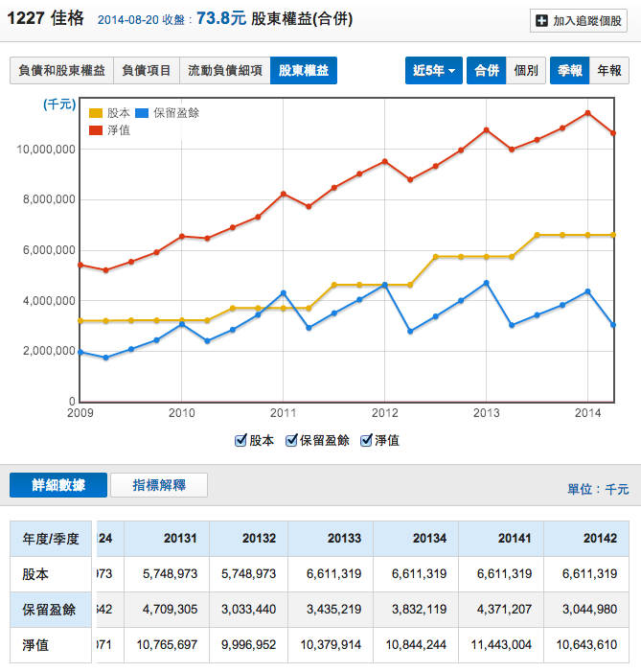Toggle the 淨值 checkbox below chart

click(x=366, y=440)
